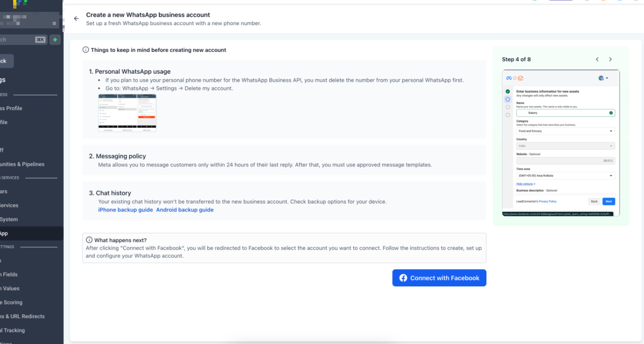Open the iPhone backup guide link

(125, 210)
